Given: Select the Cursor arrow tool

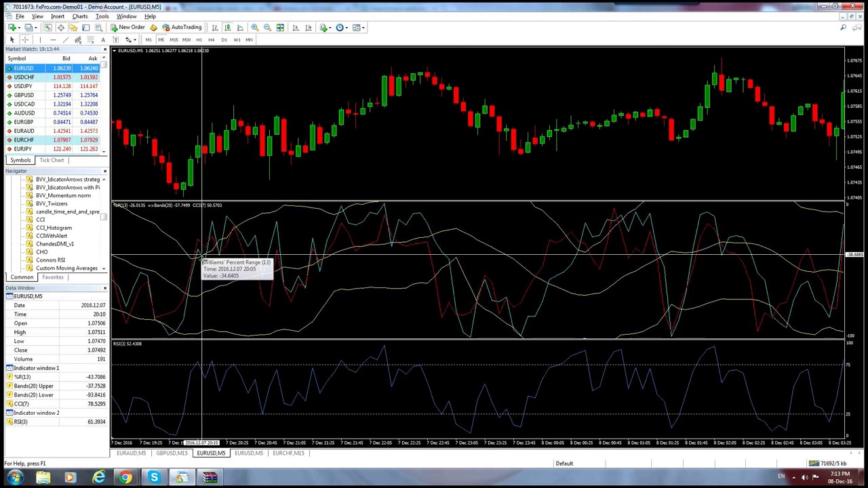Looking at the screenshot, I should point(12,40).
